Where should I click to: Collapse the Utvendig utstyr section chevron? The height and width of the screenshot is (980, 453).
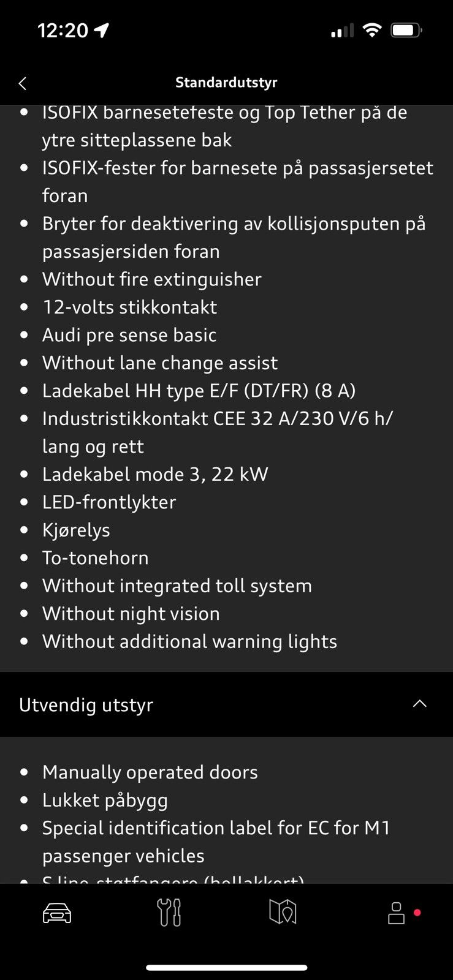(x=420, y=704)
